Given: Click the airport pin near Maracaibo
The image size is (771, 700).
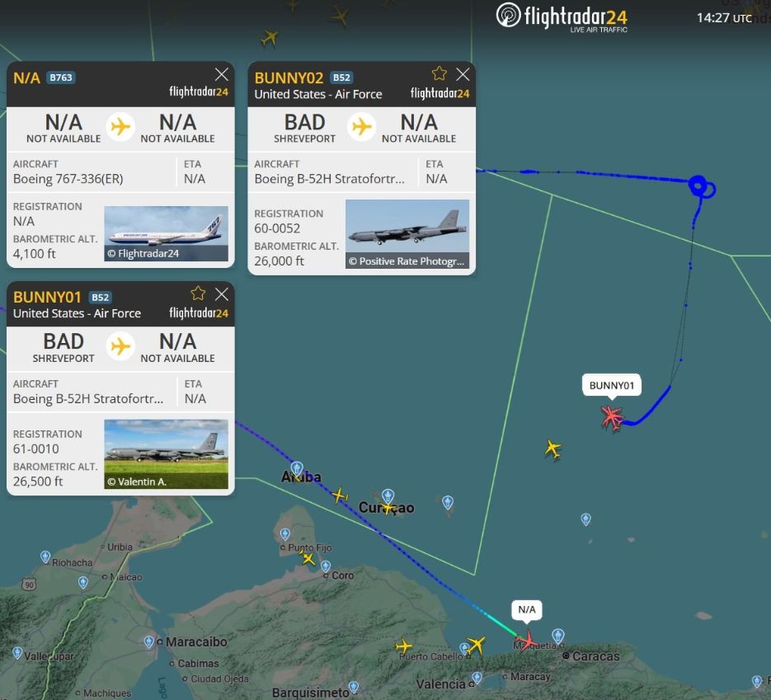Looking at the screenshot, I should 149,641.
